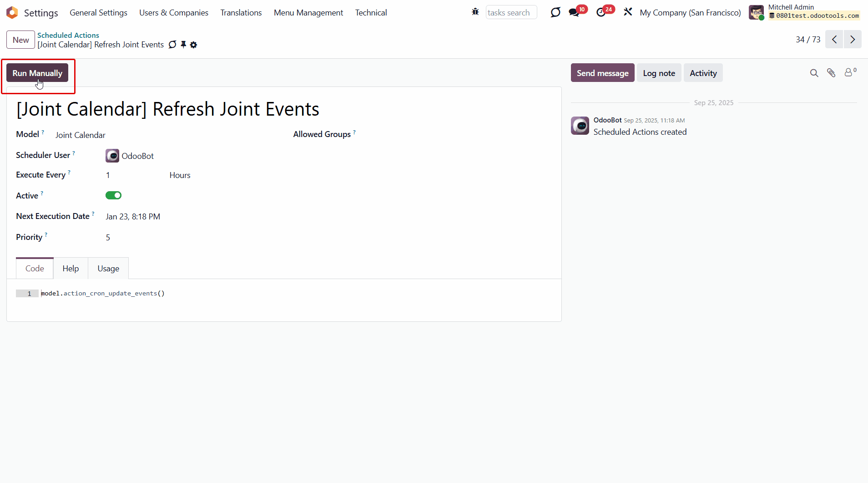The image size is (868, 483).
Task: Toggle the Active switch off
Action: pyautogui.click(x=113, y=195)
